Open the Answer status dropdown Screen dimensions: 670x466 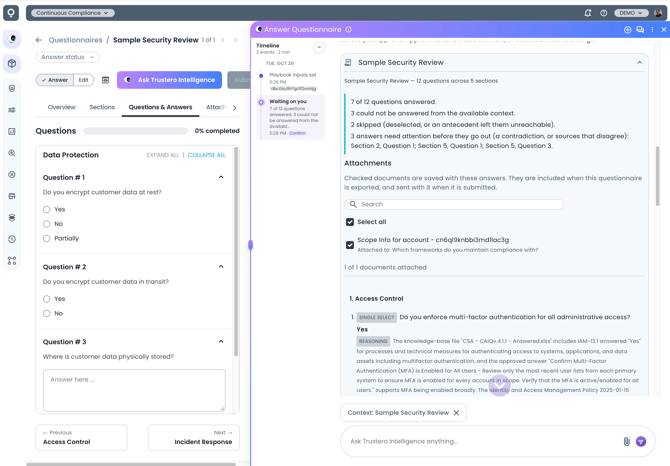(x=68, y=57)
